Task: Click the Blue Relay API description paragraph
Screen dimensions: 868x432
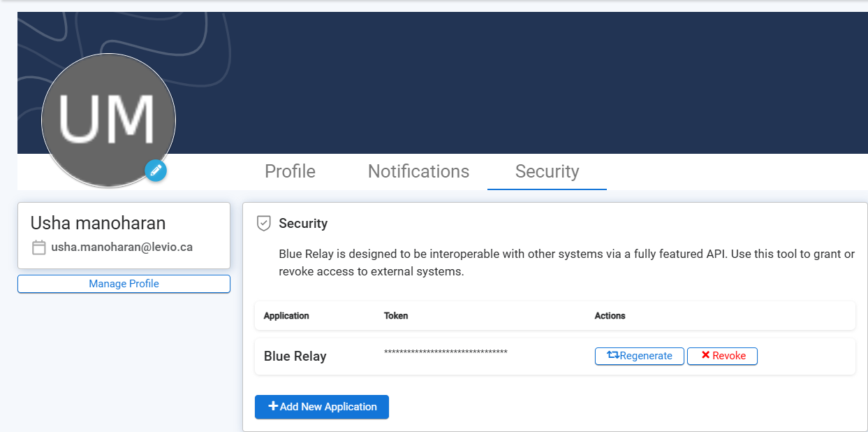Action: 567,263
